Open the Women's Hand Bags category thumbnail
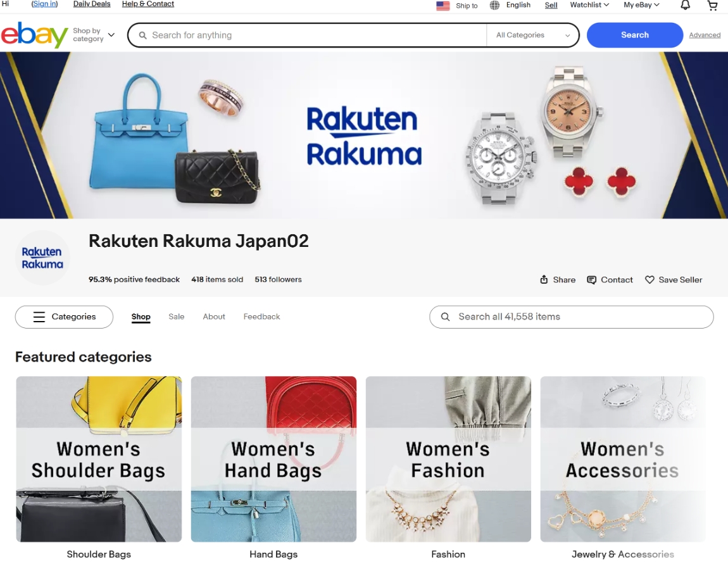This screenshot has width=728, height=585. click(x=273, y=459)
